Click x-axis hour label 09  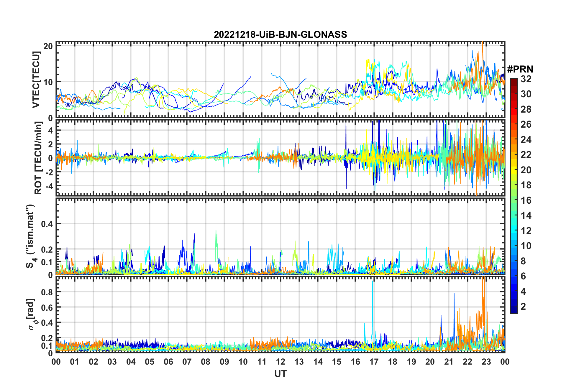(224, 362)
